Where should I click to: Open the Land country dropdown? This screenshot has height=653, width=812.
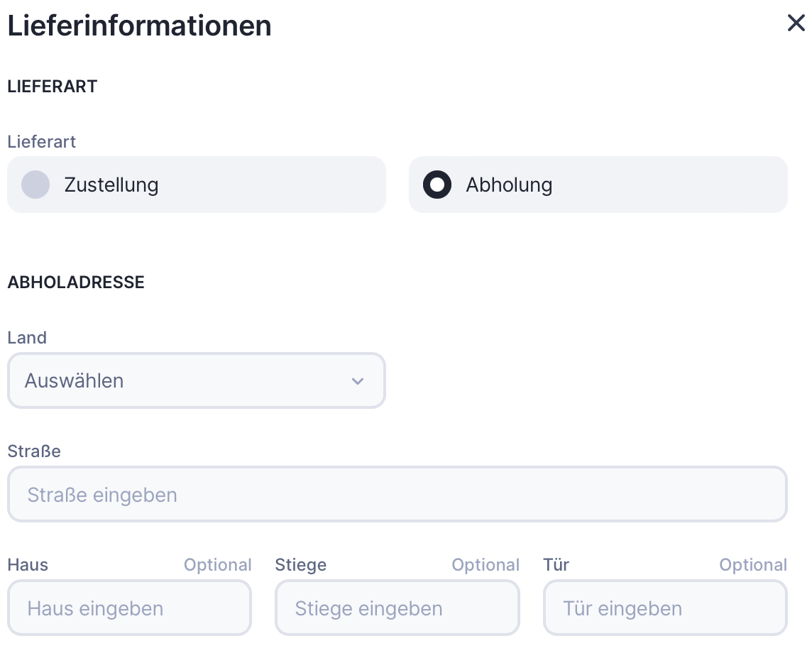[196, 380]
